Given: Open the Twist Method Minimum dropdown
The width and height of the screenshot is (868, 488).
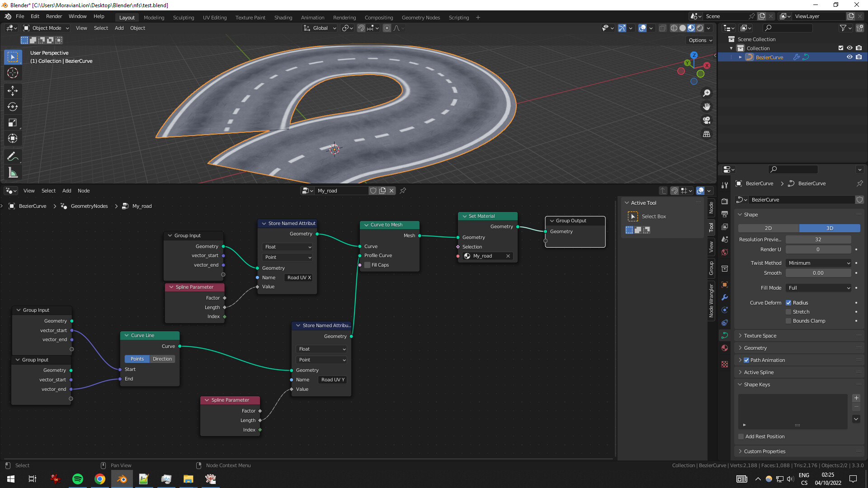Looking at the screenshot, I should coord(819,263).
